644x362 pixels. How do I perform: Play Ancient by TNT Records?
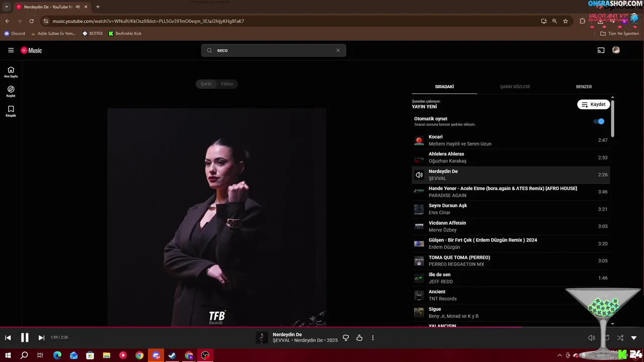coord(511,295)
